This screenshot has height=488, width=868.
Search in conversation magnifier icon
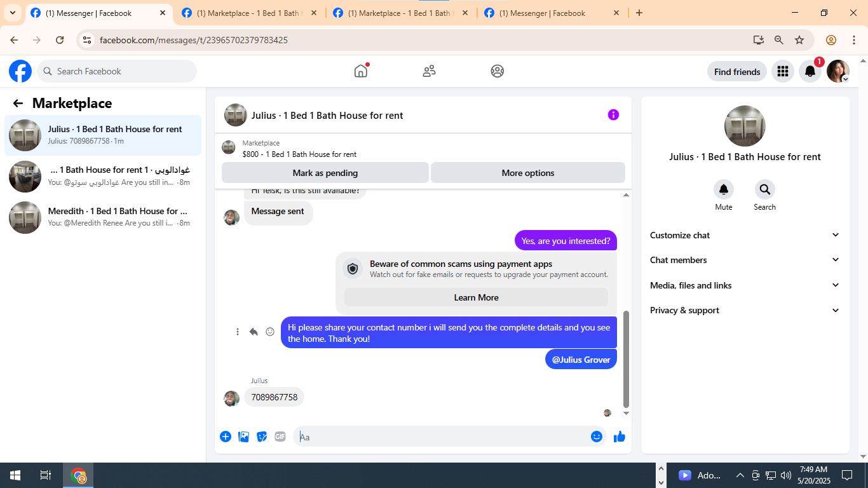pyautogui.click(x=764, y=189)
